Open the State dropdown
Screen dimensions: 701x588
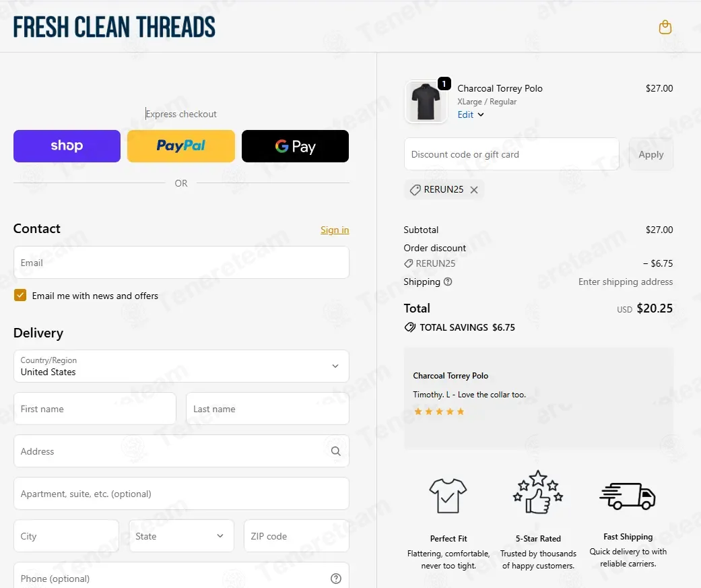pos(181,535)
